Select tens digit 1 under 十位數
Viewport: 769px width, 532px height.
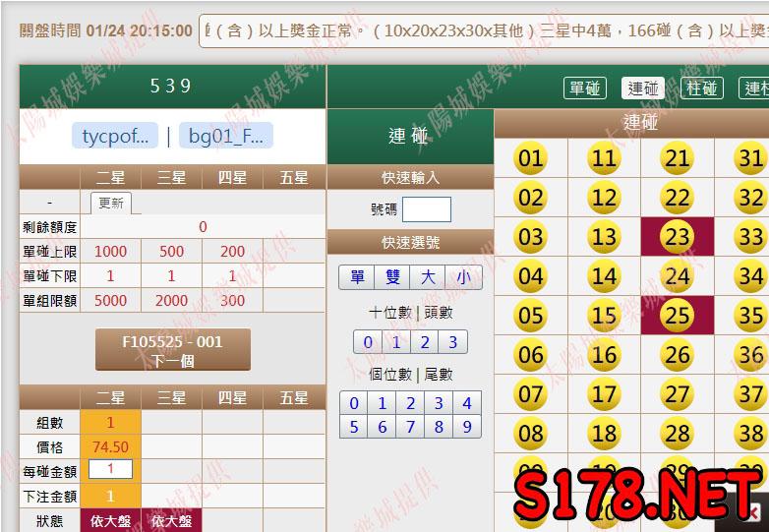(x=396, y=342)
